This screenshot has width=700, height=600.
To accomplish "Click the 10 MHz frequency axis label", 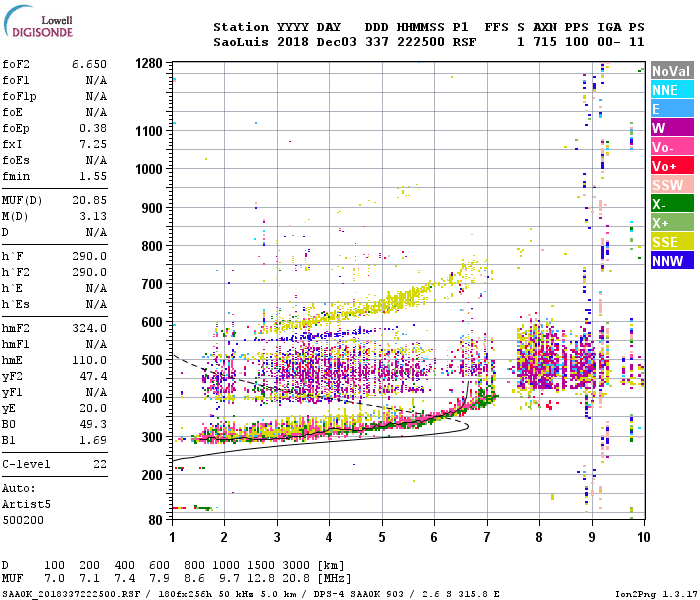I will tap(643, 537).
